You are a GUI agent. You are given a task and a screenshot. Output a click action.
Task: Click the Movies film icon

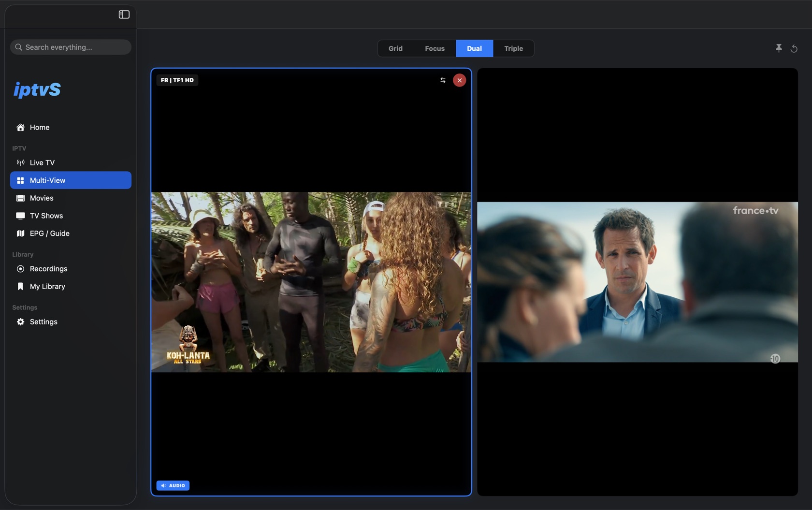tap(20, 198)
